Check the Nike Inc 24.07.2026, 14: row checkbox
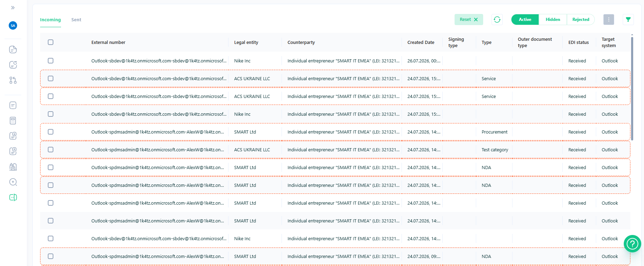This screenshot has height=266, width=644. click(51, 238)
